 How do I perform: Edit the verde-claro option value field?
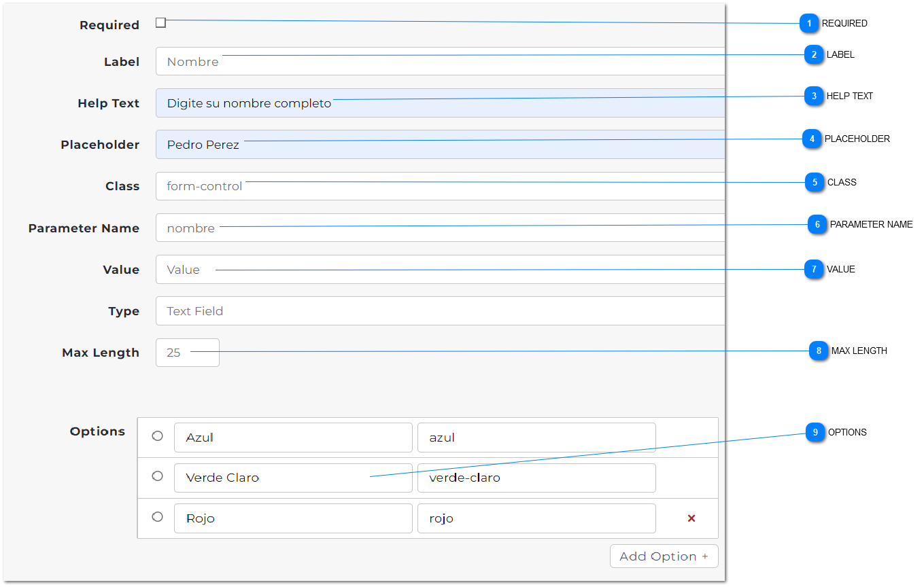tap(536, 478)
